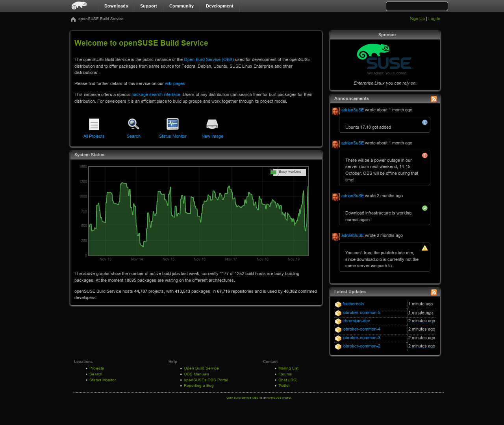The image size is (504, 425).
Task: Click the package icon beside feathercoin
Action: point(338,305)
